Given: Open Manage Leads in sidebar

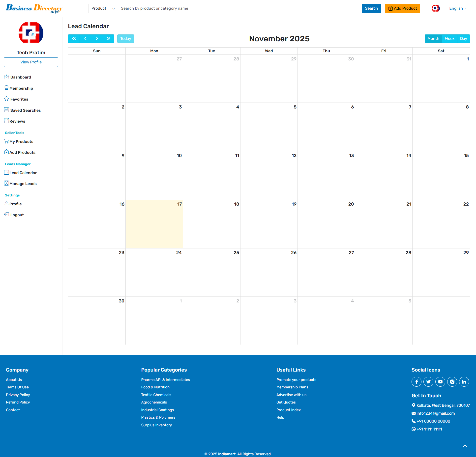Looking at the screenshot, I should tap(23, 184).
